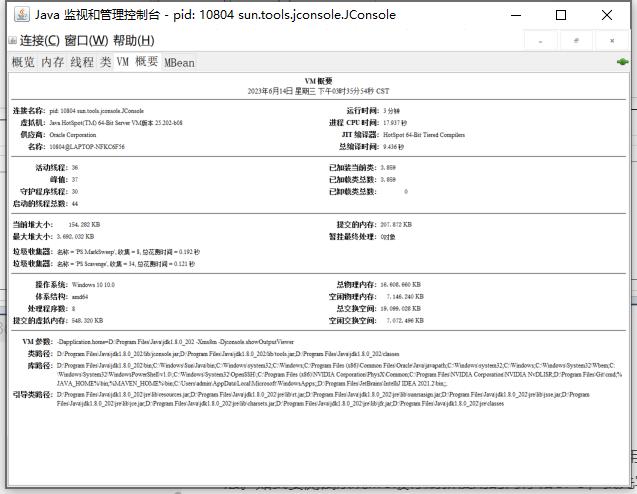637x494 pixels.
Task: Click the green connection status icon
Action: [622, 62]
